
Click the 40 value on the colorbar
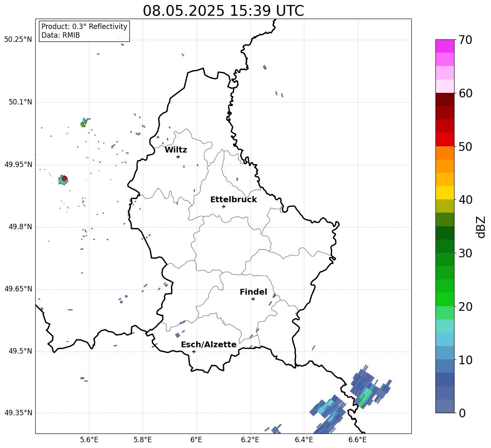465,200
